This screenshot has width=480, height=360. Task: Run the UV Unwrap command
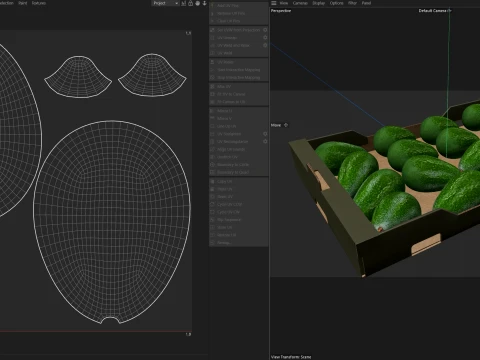point(236,38)
